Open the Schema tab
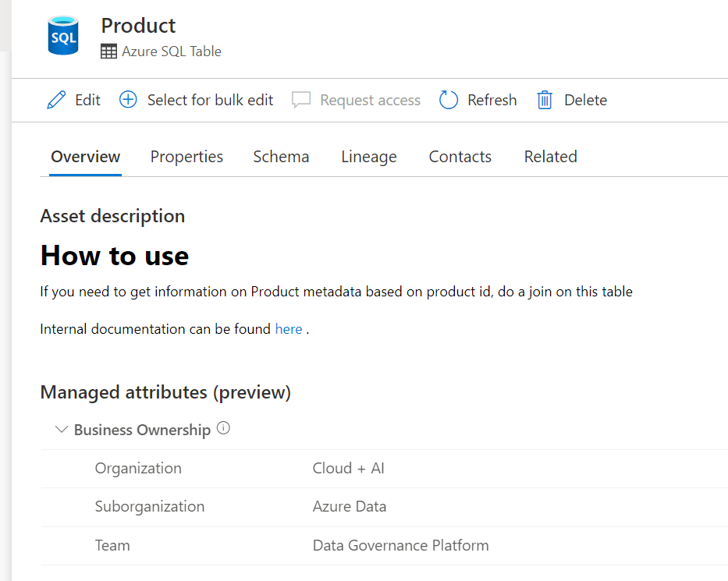 281,157
